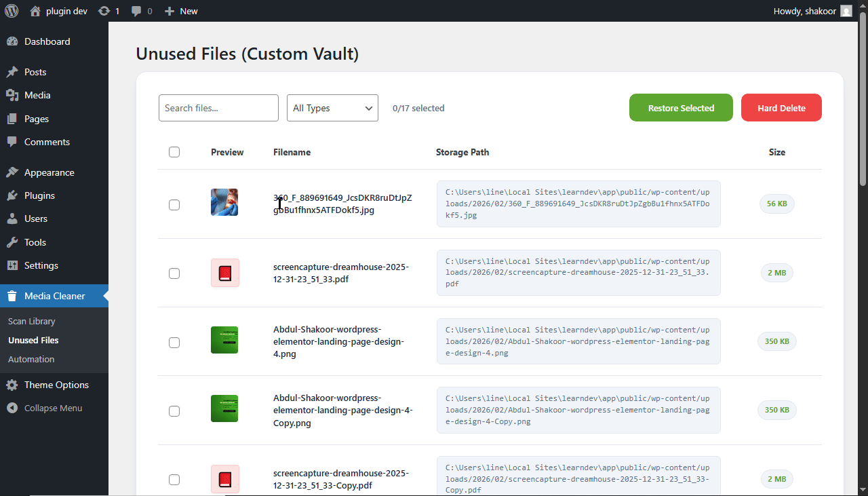The image size is (868, 496).
Task: Click the Collapse Menu arrow icon
Action: [x=12, y=408]
